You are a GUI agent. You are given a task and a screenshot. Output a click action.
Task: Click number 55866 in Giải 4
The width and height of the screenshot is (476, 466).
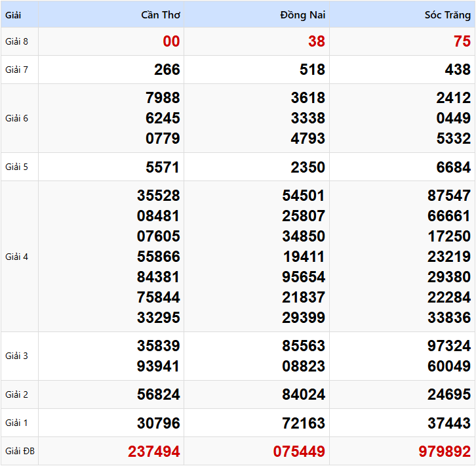[159, 257]
